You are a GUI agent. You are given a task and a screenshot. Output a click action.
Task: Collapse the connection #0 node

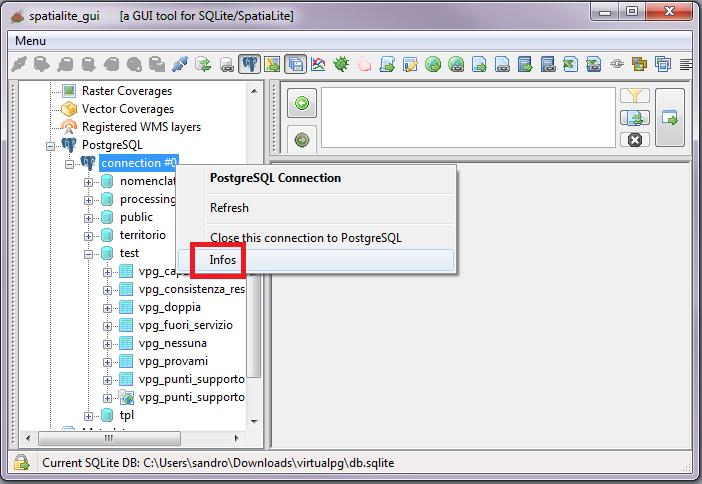[69, 164]
